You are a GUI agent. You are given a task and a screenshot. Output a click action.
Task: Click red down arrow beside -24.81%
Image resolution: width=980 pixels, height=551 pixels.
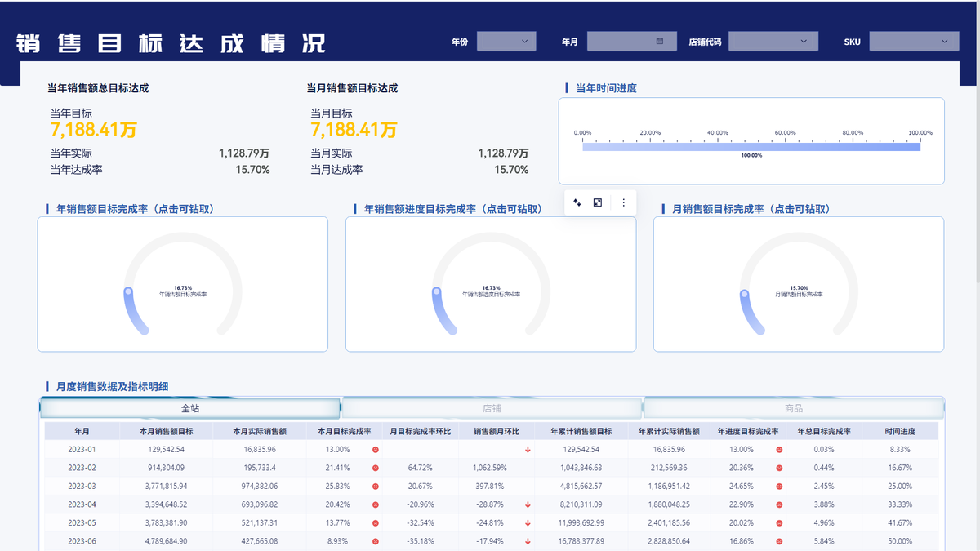click(x=528, y=522)
